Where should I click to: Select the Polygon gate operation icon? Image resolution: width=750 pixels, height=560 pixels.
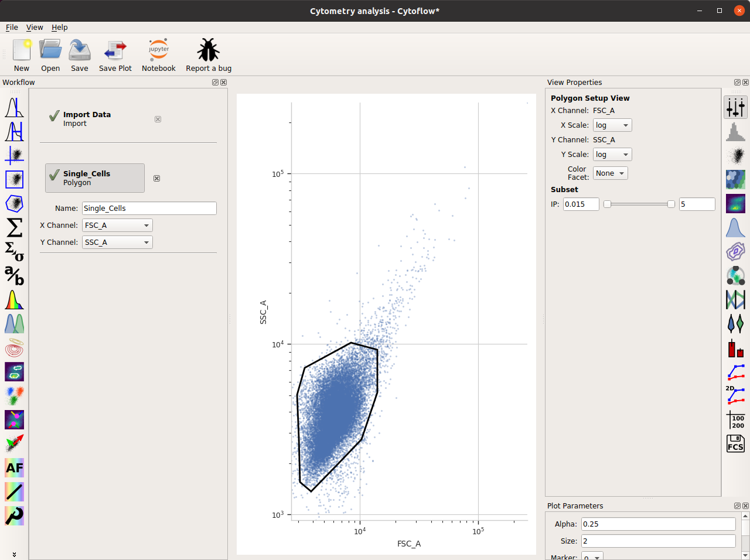click(14, 203)
